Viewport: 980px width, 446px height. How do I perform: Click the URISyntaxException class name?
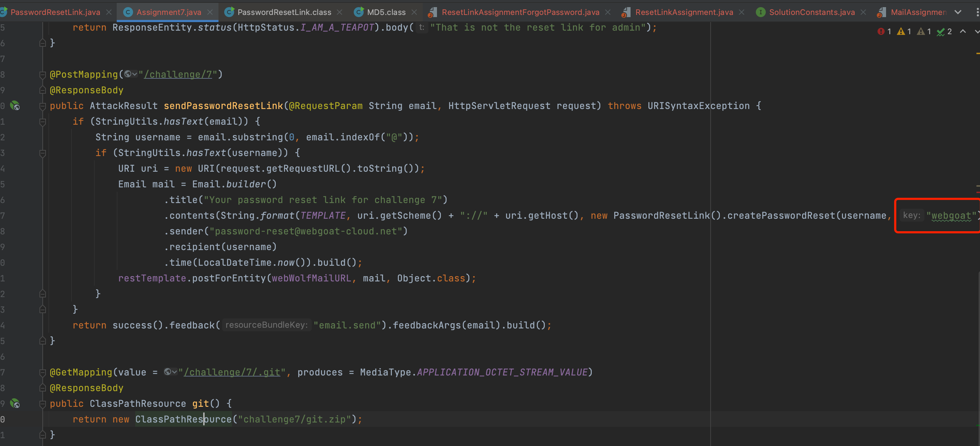[699, 105]
